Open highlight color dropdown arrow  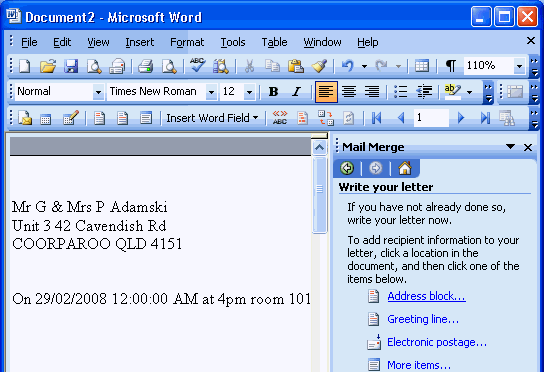click(x=469, y=92)
